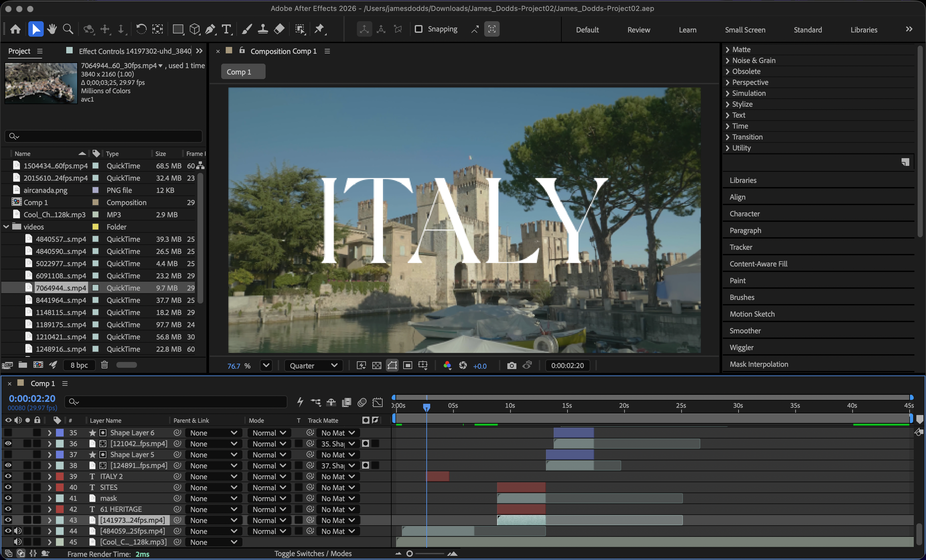Click the timeline zoom slider handle

410,554
